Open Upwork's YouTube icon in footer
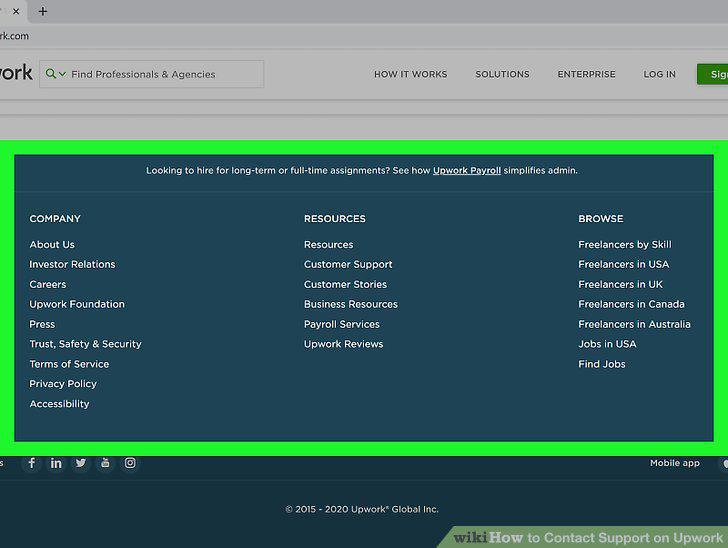Screen dimensions: 728x548 click(105, 463)
